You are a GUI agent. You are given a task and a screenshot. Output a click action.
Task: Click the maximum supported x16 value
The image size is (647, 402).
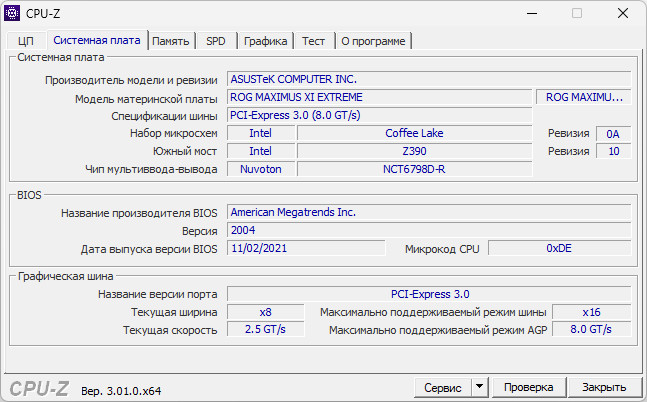click(x=591, y=312)
